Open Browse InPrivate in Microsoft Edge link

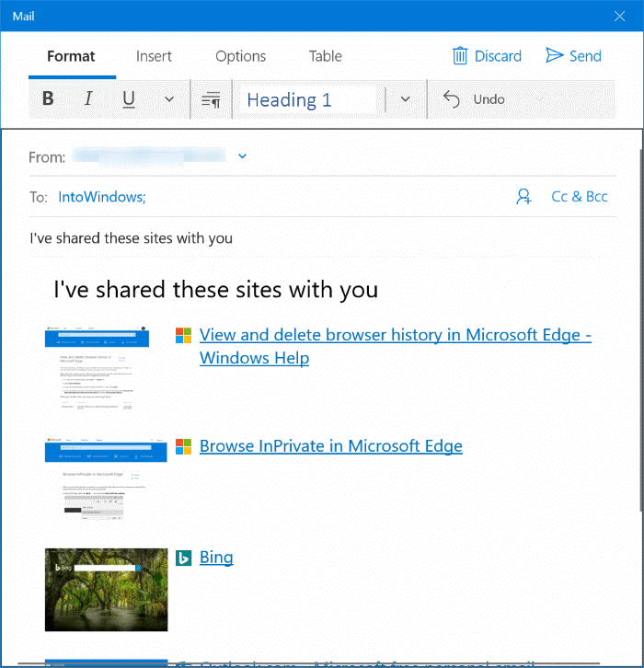coord(331,446)
